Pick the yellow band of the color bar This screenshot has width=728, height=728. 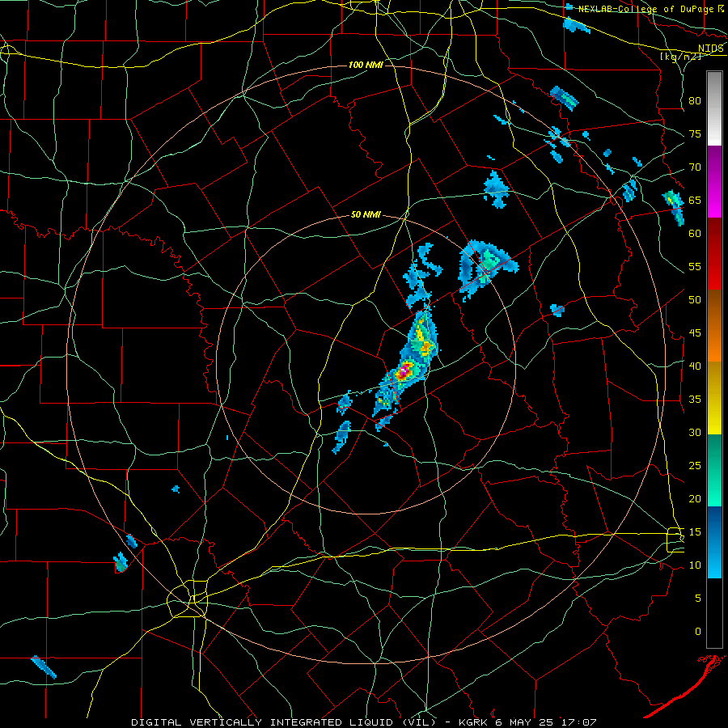click(x=714, y=398)
